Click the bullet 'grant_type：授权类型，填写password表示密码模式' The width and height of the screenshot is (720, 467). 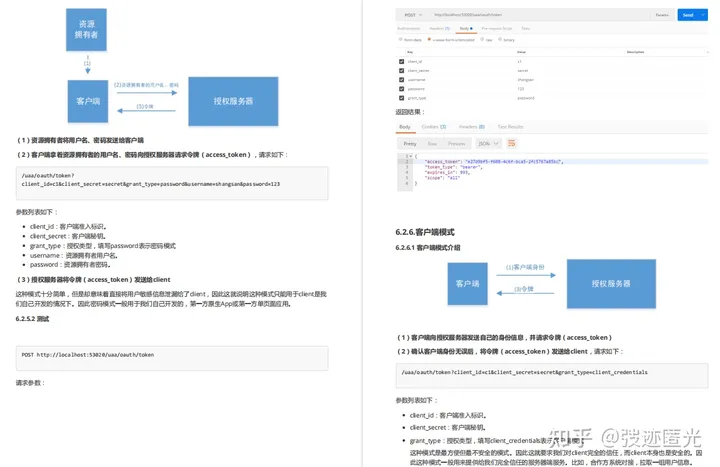tap(103, 246)
